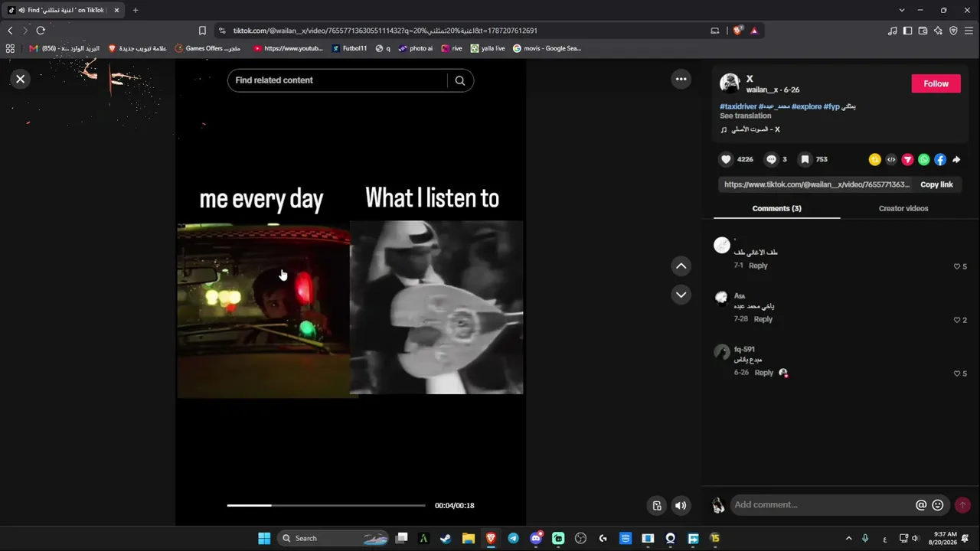
Task: Open comments via the speech bubble icon
Action: [772, 159]
